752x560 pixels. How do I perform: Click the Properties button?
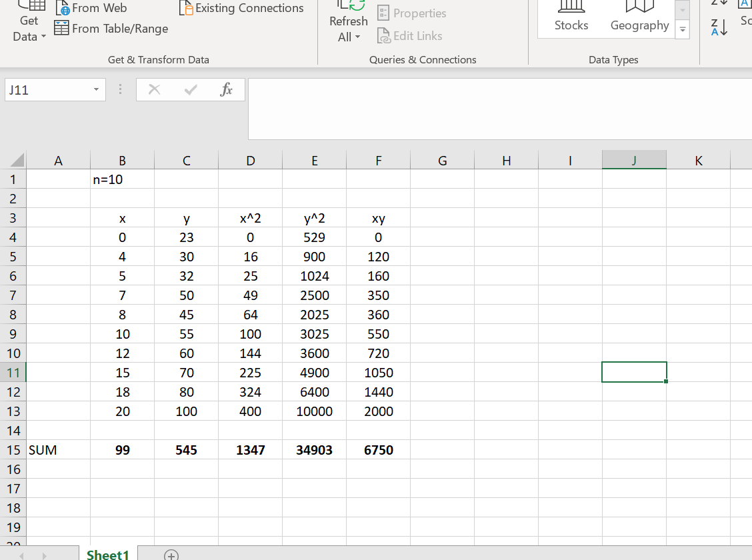411,13
